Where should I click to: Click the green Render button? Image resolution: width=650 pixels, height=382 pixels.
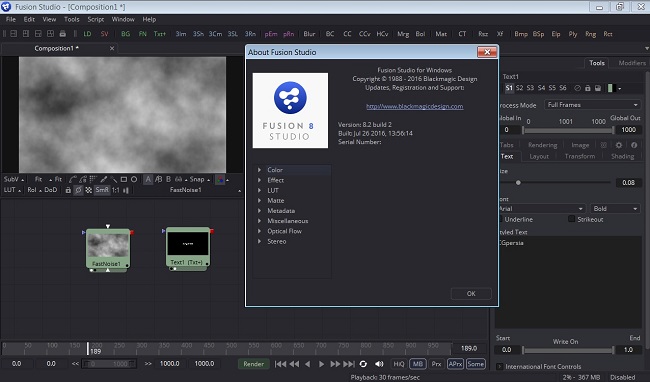[x=253, y=364]
